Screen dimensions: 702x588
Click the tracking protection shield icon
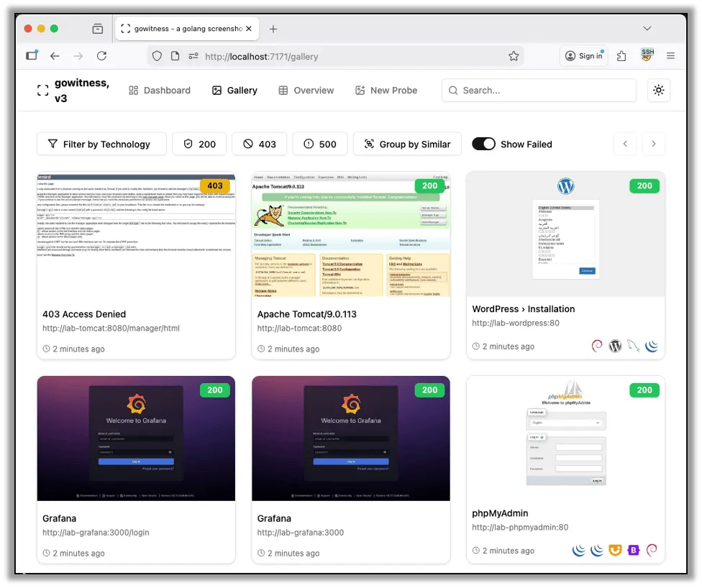point(157,56)
